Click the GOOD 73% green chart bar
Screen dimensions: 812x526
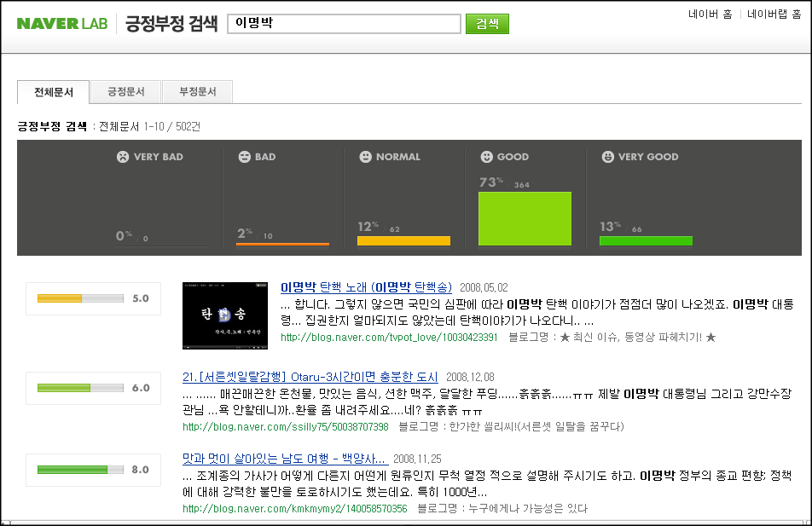(x=525, y=218)
